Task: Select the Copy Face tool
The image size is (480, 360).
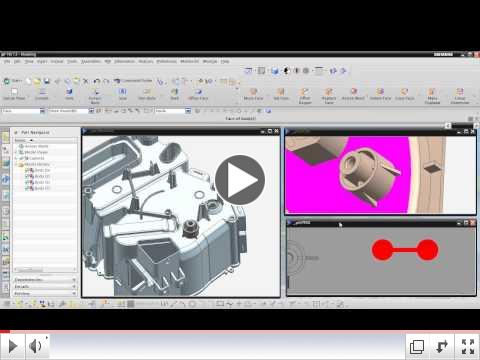Action: point(405,94)
